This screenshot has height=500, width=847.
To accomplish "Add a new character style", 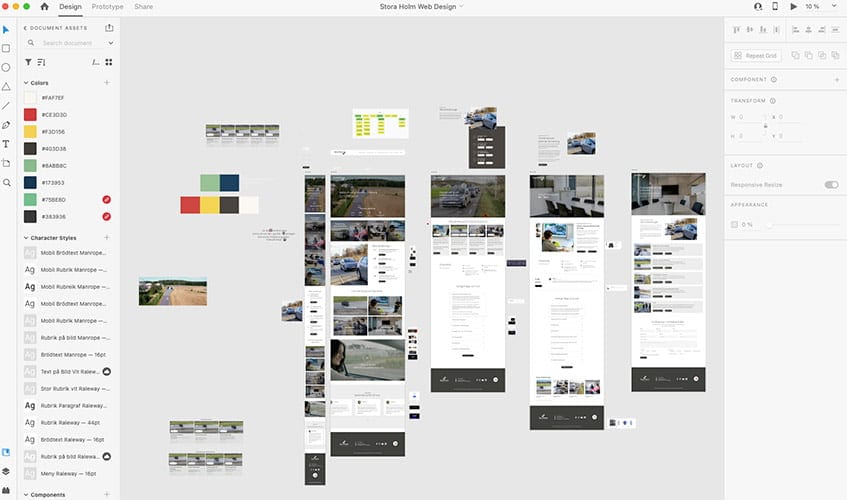I will (x=107, y=238).
